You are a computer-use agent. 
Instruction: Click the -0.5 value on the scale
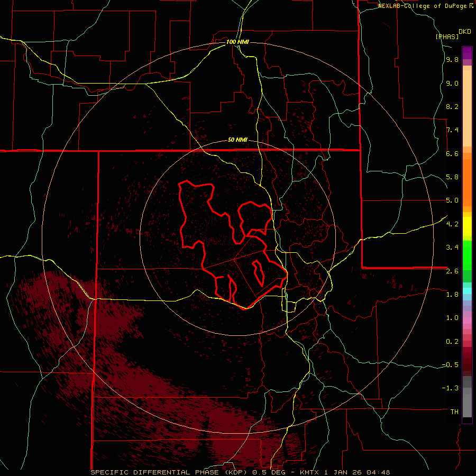[x=450, y=365]
